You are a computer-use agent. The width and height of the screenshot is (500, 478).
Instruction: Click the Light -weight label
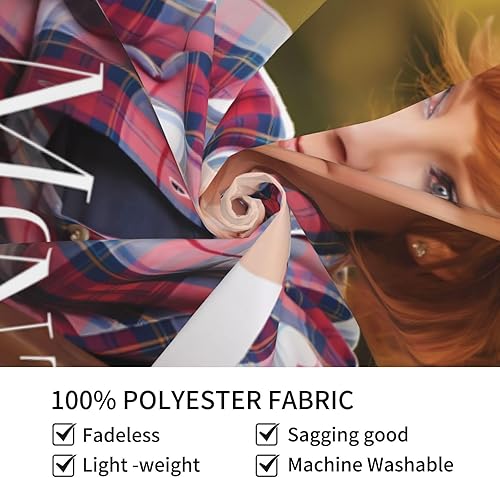(141, 465)
